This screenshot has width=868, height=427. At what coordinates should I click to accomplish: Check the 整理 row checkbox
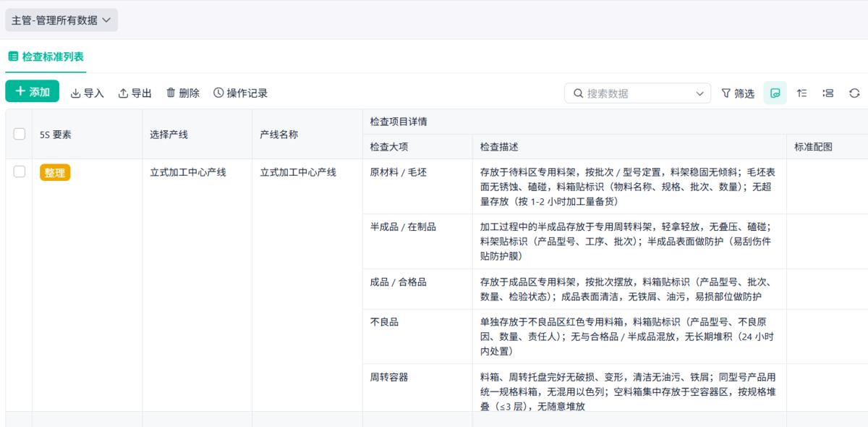tap(20, 172)
